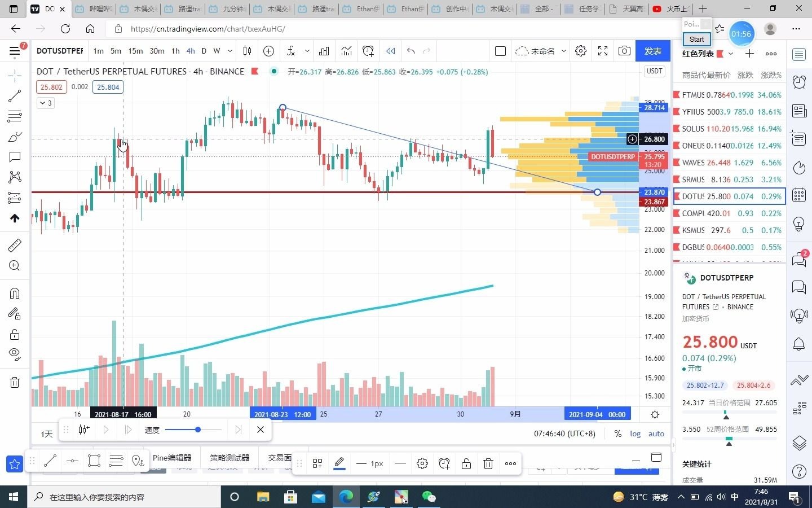Toggle log scale
This screenshot has height=508, width=812.
click(x=636, y=433)
